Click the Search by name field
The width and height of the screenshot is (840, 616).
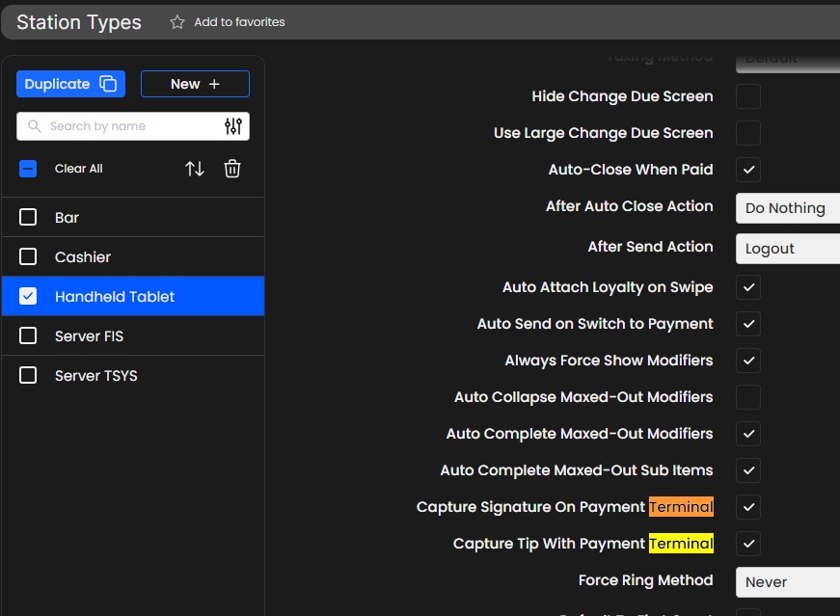pyautogui.click(x=125, y=126)
